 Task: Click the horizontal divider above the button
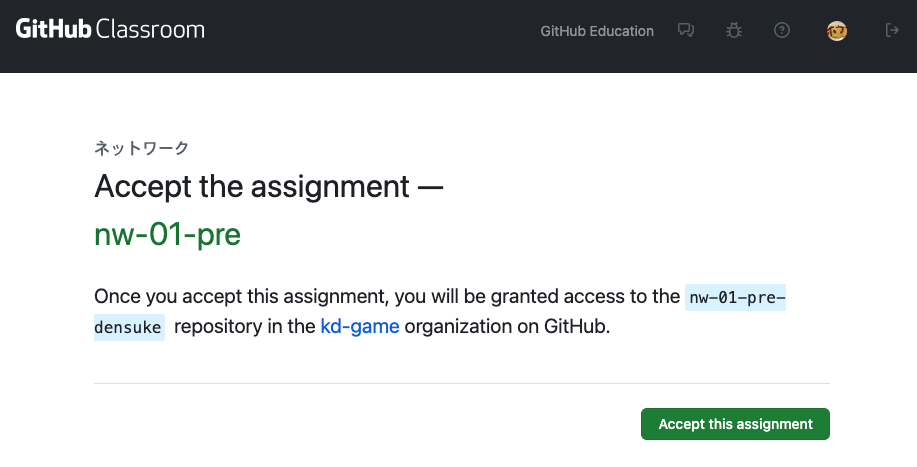pyautogui.click(x=462, y=383)
